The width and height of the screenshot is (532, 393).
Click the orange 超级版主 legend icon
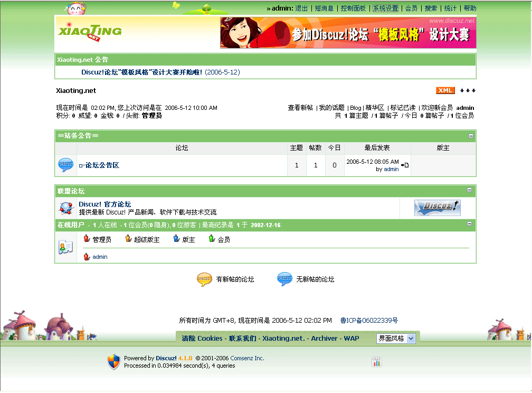pos(128,238)
